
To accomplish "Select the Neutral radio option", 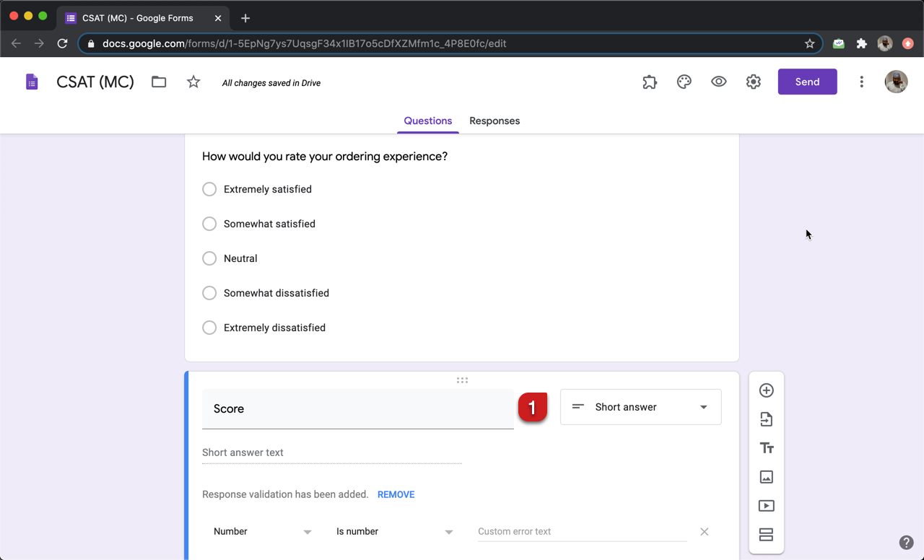I will 209,258.
